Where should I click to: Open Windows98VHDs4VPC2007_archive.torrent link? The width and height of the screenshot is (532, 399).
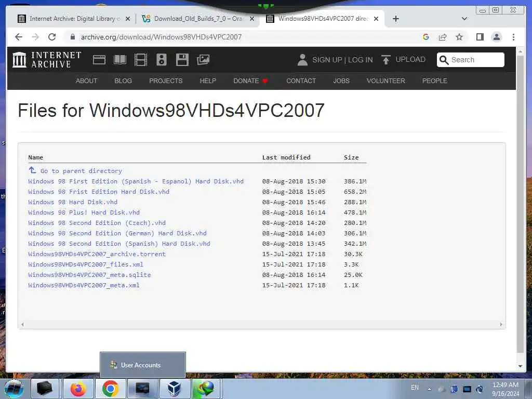[97, 254]
